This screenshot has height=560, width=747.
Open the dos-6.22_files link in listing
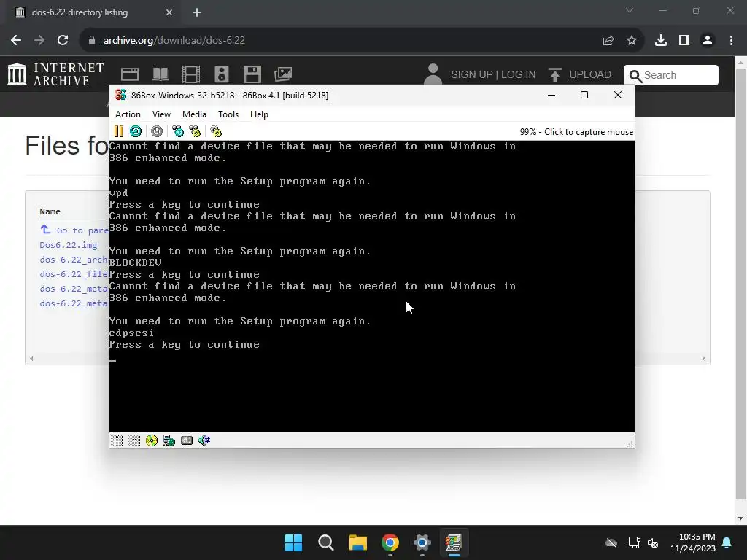coord(74,274)
